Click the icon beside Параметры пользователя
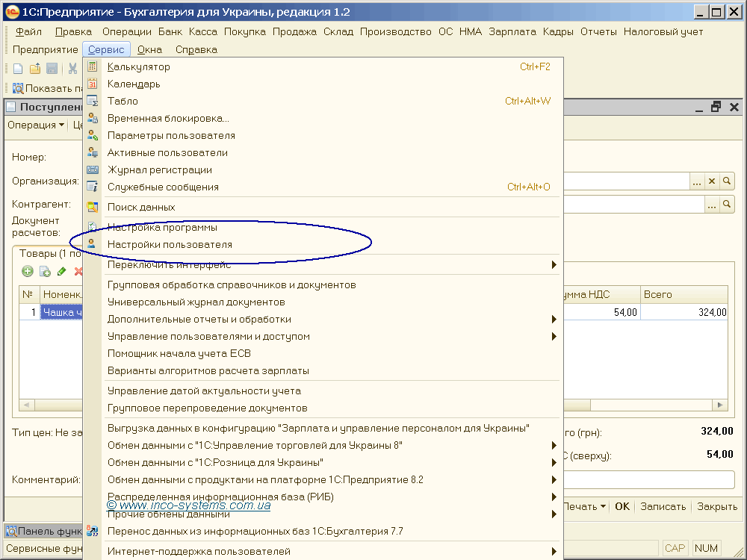Viewport: 747px width, 560px height. click(x=93, y=135)
